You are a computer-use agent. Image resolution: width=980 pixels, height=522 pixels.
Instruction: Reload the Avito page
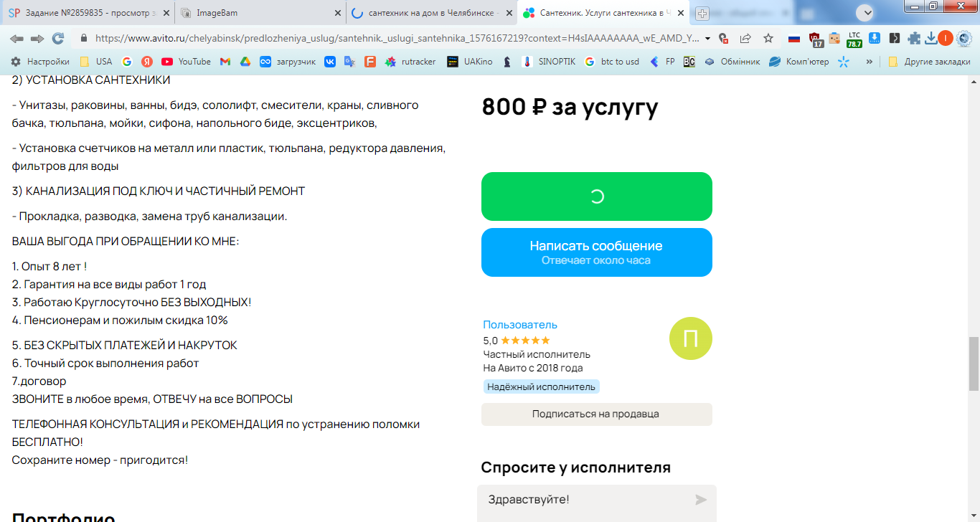point(58,39)
